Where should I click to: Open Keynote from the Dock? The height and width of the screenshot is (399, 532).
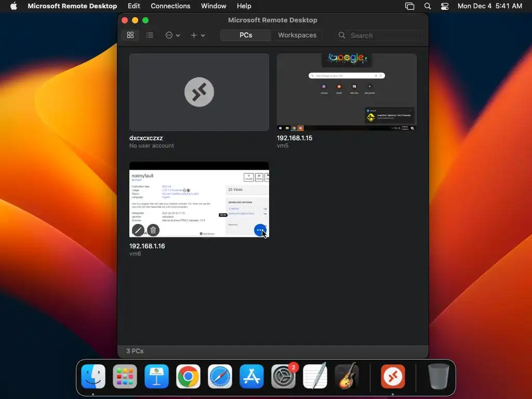click(156, 376)
